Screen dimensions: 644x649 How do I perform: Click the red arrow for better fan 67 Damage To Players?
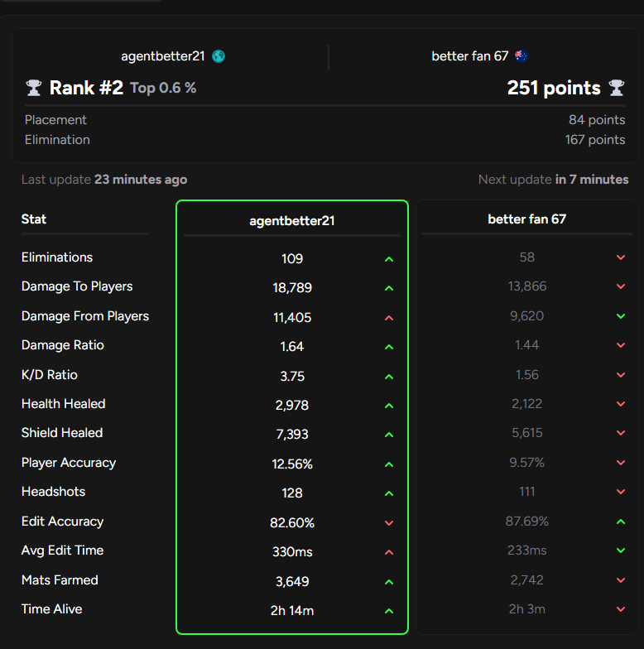pos(621,286)
